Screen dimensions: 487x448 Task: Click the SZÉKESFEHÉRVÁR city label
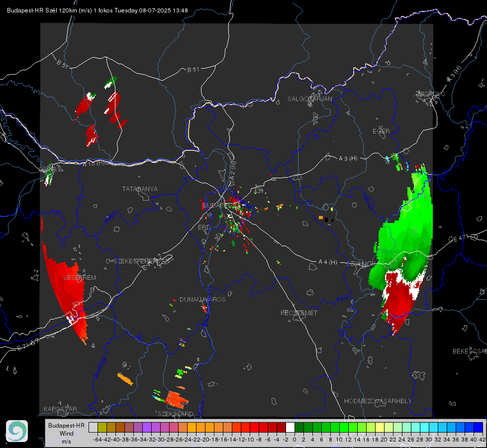pos(142,261)
